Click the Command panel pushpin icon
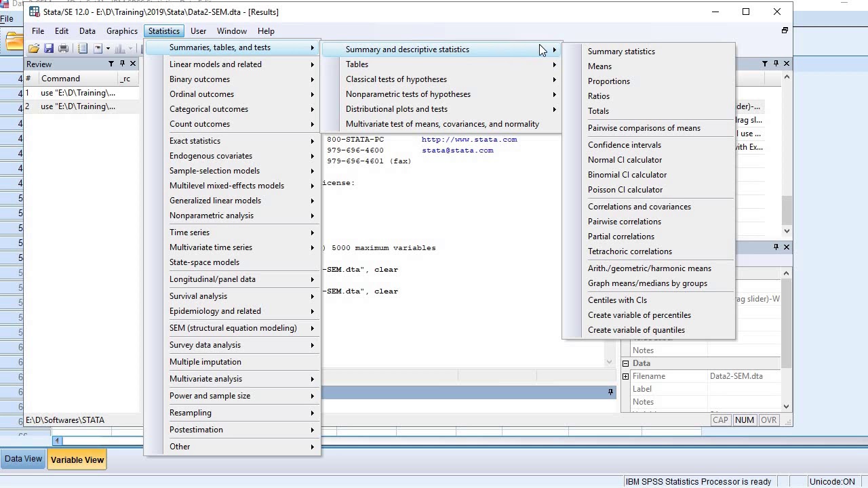Screen dimensions: 868x488 tap(610, 392)
